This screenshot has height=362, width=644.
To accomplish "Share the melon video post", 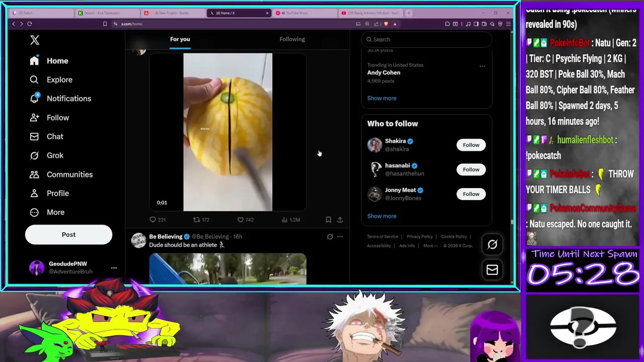I will point(340,220).
